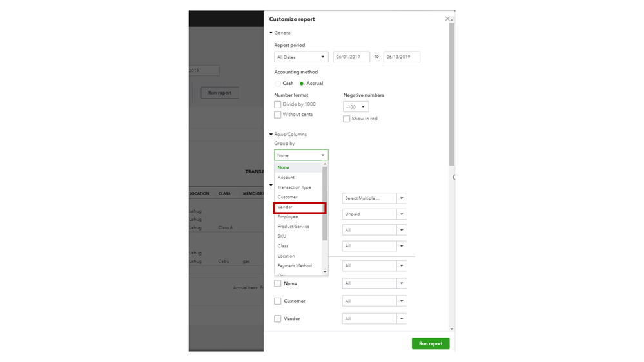
Task: Click the Group by None combo box
Action: click(x=301, y=155)
